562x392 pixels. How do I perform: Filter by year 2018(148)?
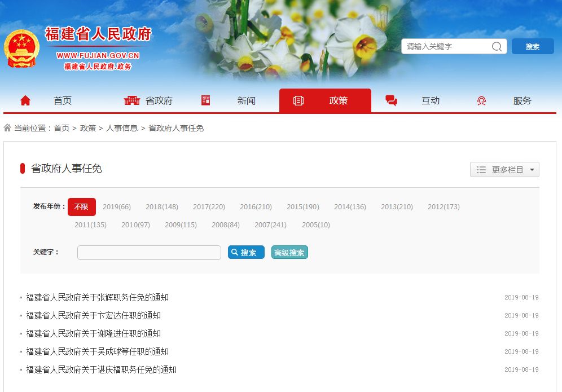pos(161,207)
